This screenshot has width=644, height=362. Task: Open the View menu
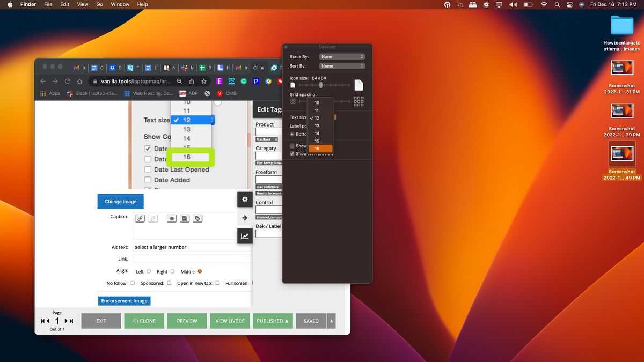click(83, 4)
